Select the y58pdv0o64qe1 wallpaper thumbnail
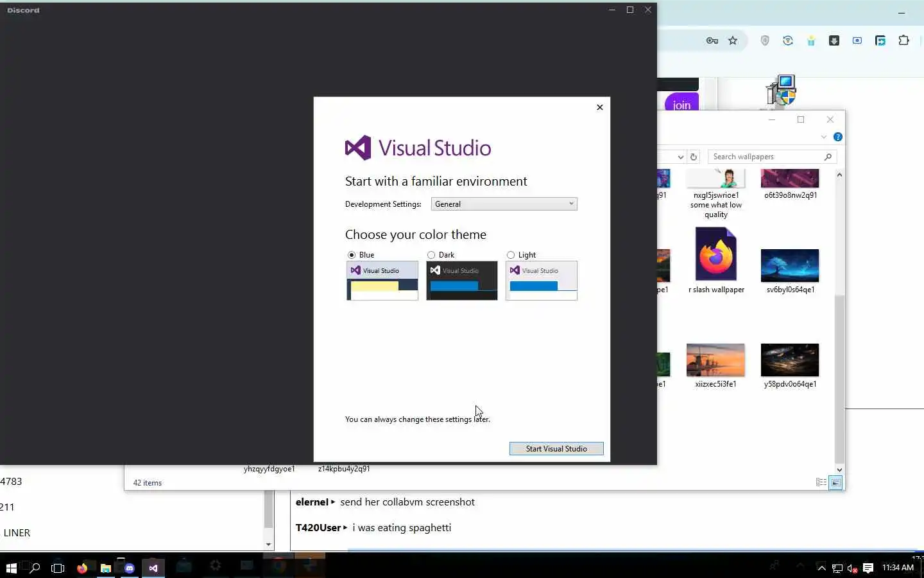This screenshot has height=578, width=924. [x=790, y=360]
